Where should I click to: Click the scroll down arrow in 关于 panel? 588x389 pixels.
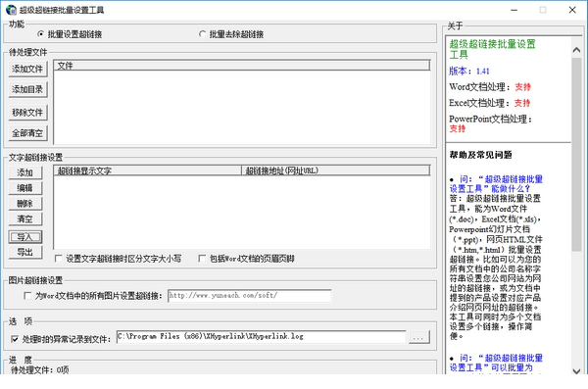576,371
